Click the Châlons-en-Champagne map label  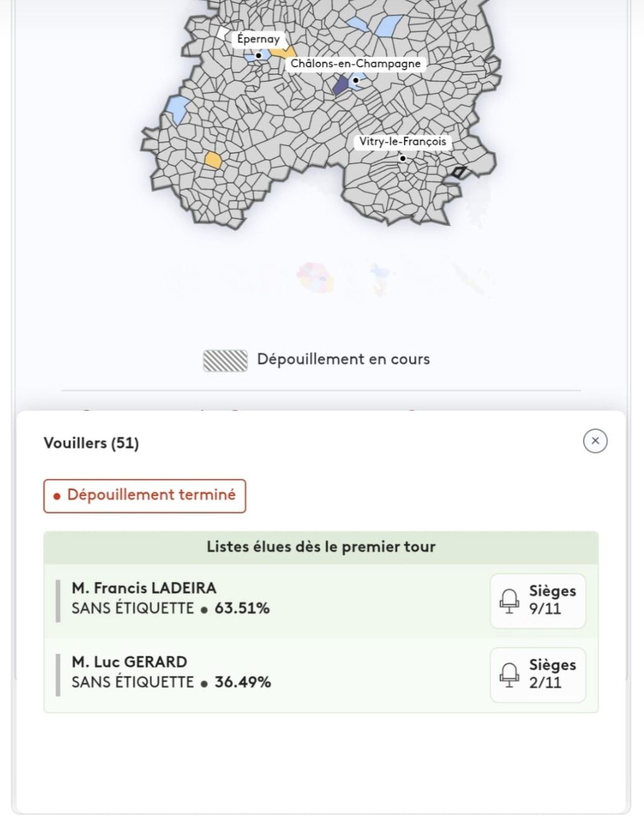point(355,63)
